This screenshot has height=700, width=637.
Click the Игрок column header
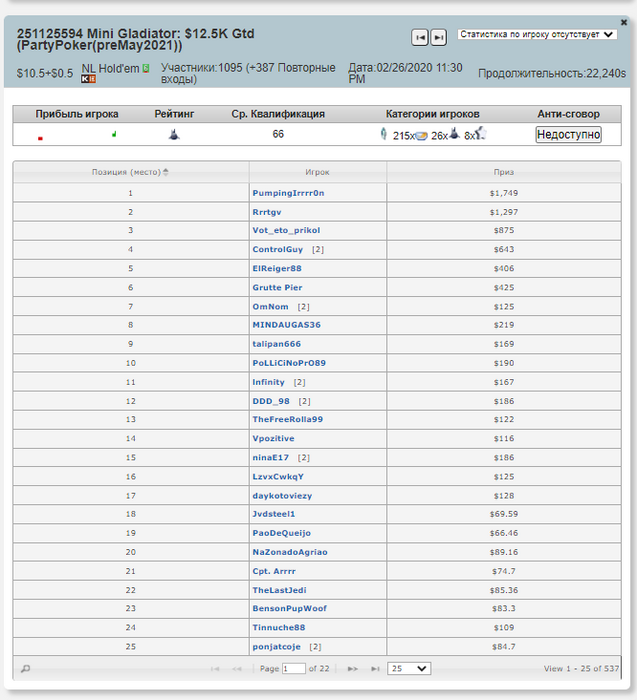(317, 172)
